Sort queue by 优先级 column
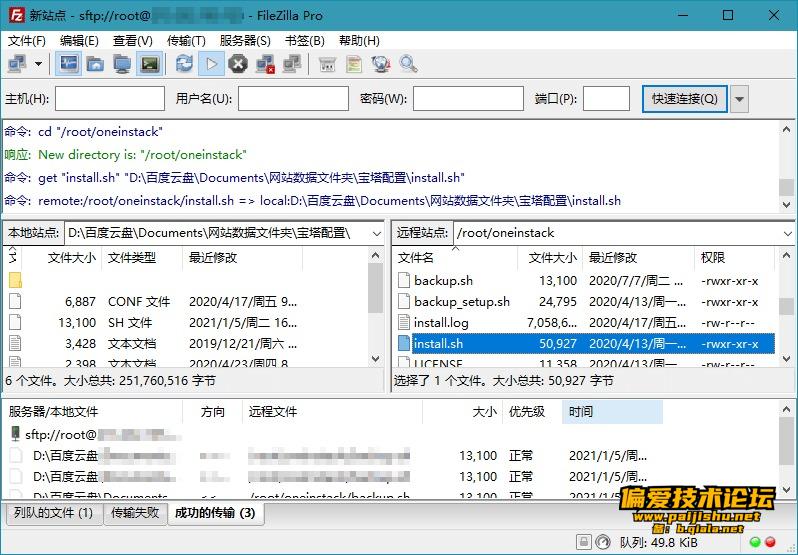Image resolution: width=798 pixels, height=555 pixels. [532, 412]
